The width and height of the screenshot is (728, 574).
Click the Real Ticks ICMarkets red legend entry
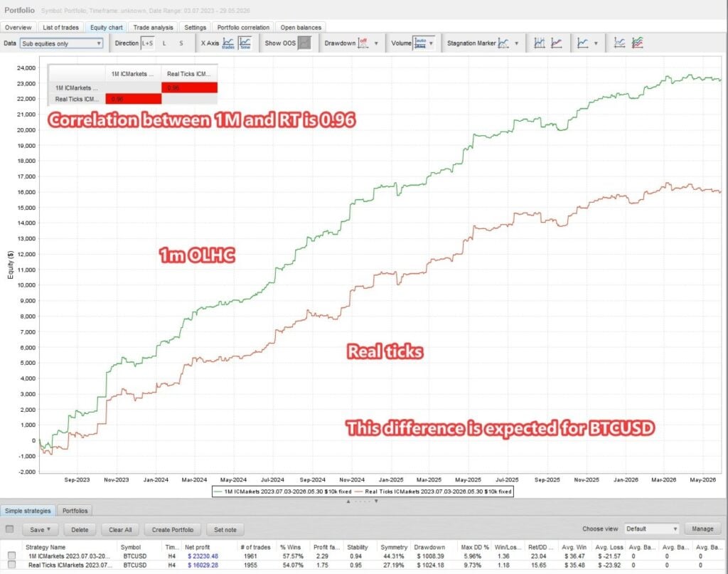pos(433,491)
